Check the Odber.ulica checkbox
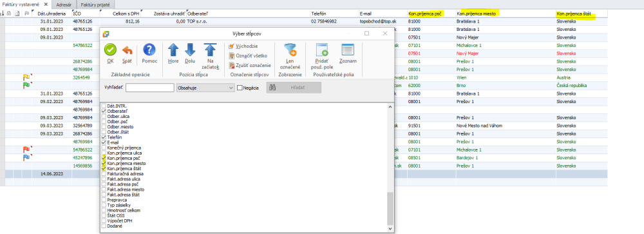The height and width of the screenshot is (234, 644). [104, 117]
